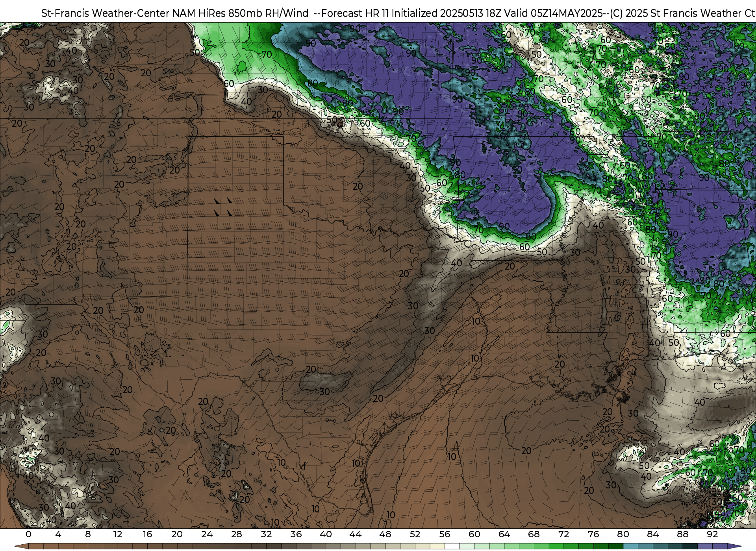The height and width of the screenshot is (551, 756).
Task: Click colorbar tick label '44'
Action: pos(356,534)
